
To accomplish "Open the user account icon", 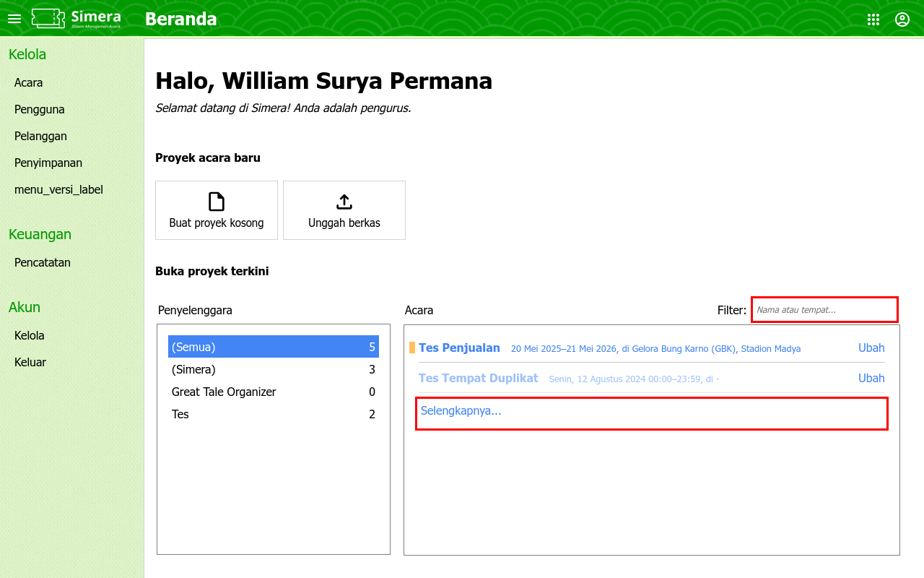I will [902, 20].
